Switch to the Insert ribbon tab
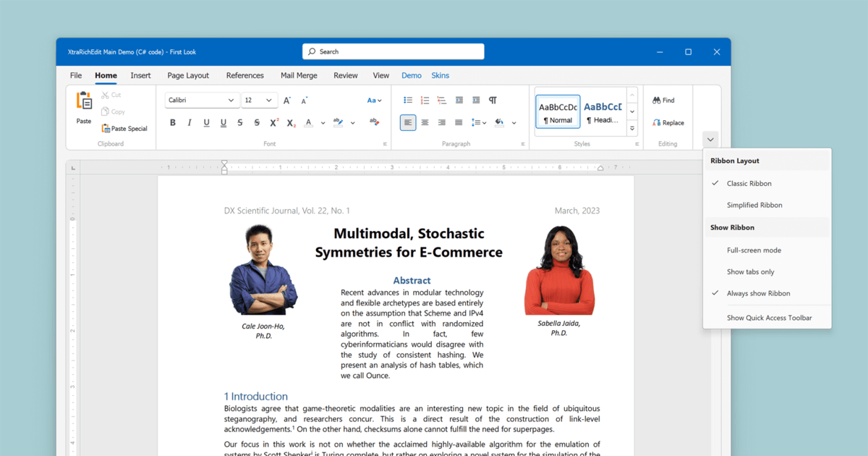Viewport: 868px width, 456px height. point(140,75)
